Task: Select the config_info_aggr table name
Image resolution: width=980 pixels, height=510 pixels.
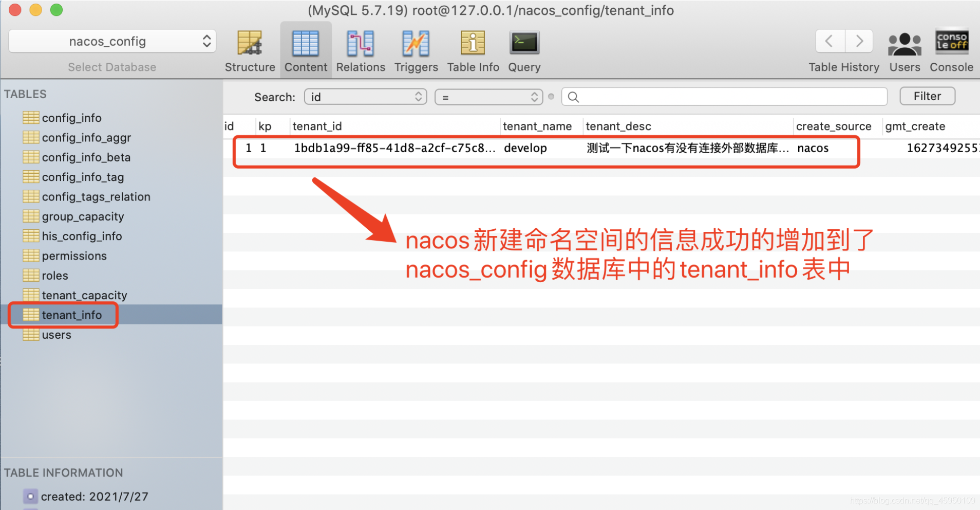Action: coord(86,138)
